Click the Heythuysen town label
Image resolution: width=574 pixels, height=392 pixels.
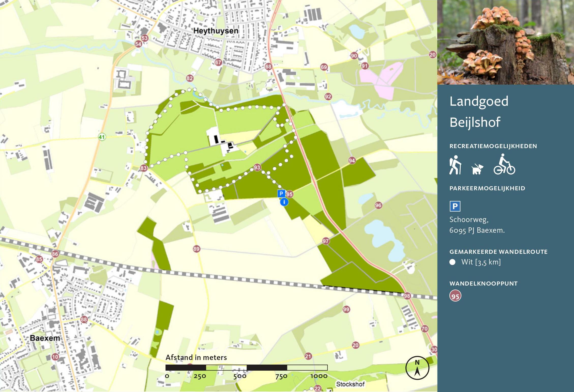click(216, 31)
